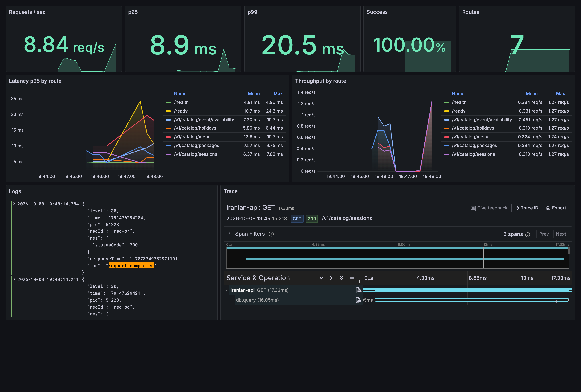Screen dimensions: 581x392
Task: Click the 200 status badge
Action: coord(312,219)
